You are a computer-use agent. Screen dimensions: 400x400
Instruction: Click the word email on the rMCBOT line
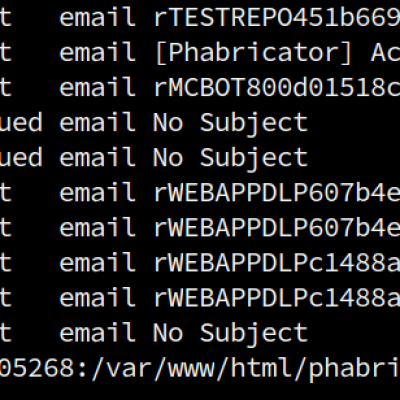[x=98, y=87]
